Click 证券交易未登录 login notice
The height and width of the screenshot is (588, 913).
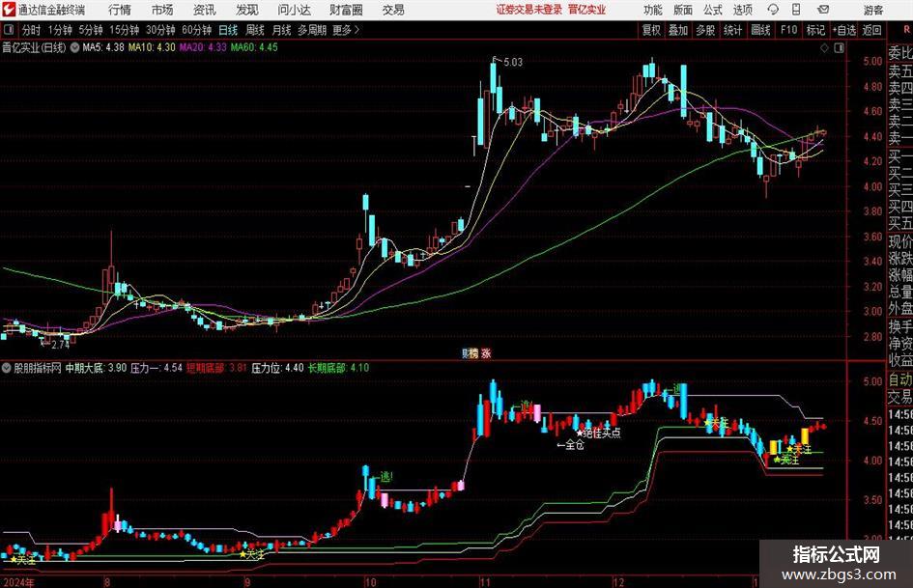529,10
